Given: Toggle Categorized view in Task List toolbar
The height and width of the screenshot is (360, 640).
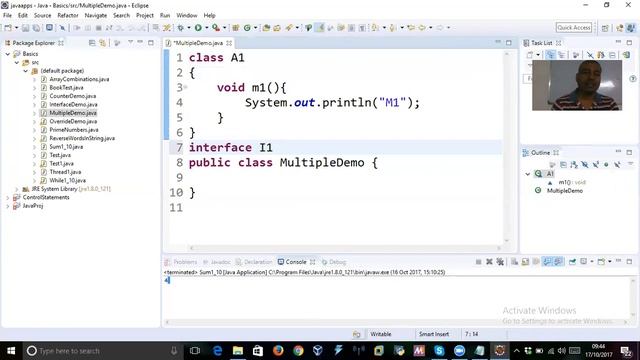Looking at the screenshot, I should click(x=550, y=55).
